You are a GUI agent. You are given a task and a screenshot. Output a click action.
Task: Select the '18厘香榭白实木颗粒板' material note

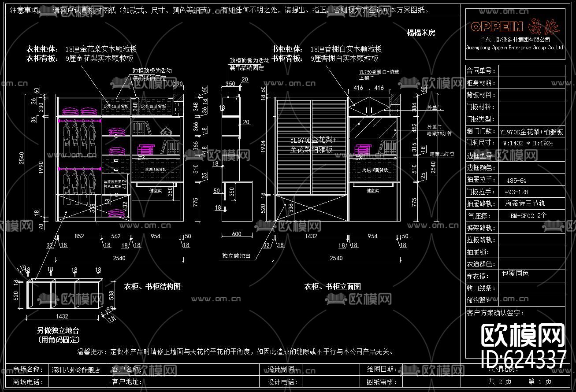tap(346, 49)
